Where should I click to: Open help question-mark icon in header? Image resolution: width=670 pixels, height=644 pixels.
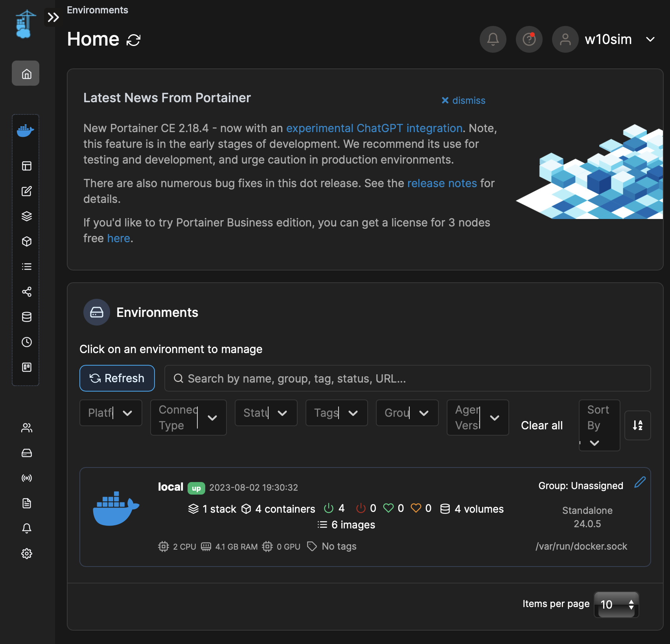click(529, 39)
